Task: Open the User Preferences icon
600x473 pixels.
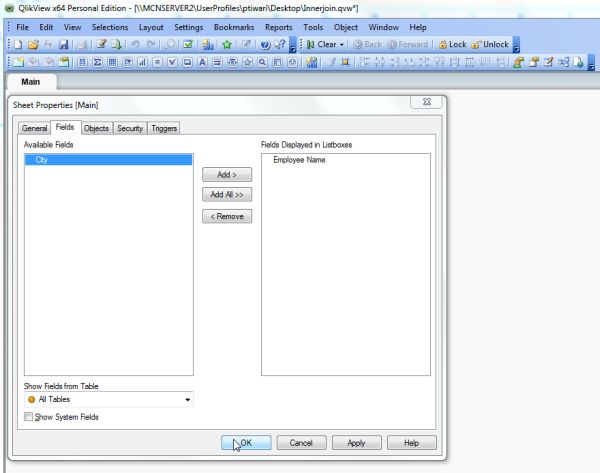Action: pos(518,62)
